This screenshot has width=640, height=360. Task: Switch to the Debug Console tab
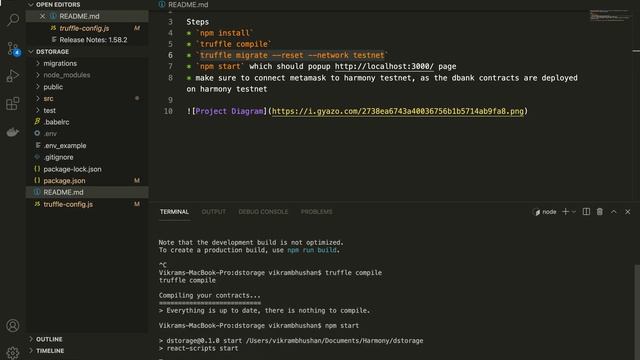263,211
